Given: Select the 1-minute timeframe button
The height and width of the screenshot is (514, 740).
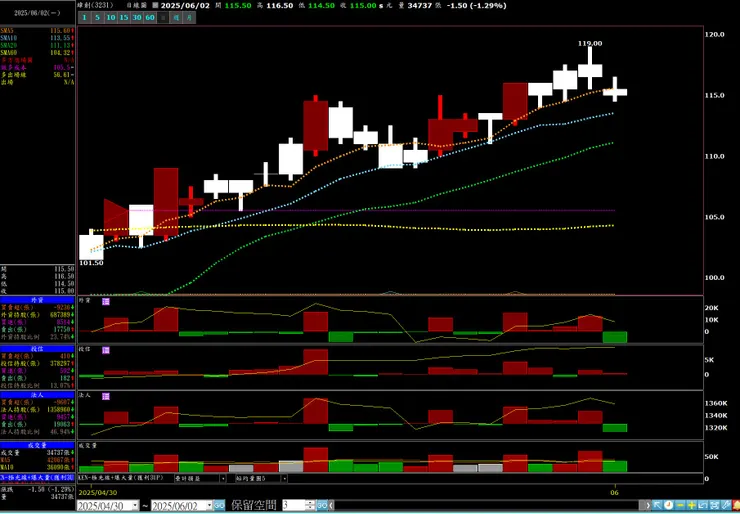Looking at the screenshot, I should tap(84, 17).
